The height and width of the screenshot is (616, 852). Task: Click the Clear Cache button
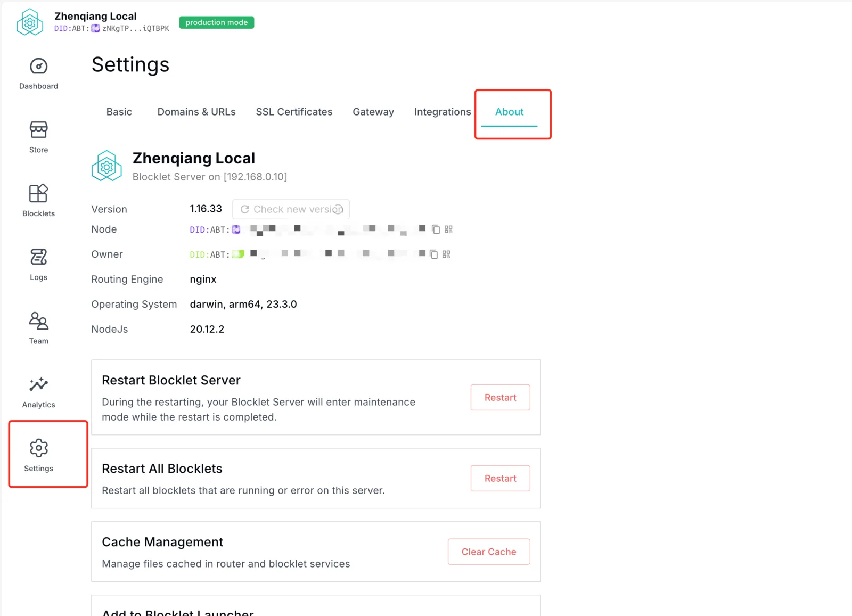[x=489, y=552]
